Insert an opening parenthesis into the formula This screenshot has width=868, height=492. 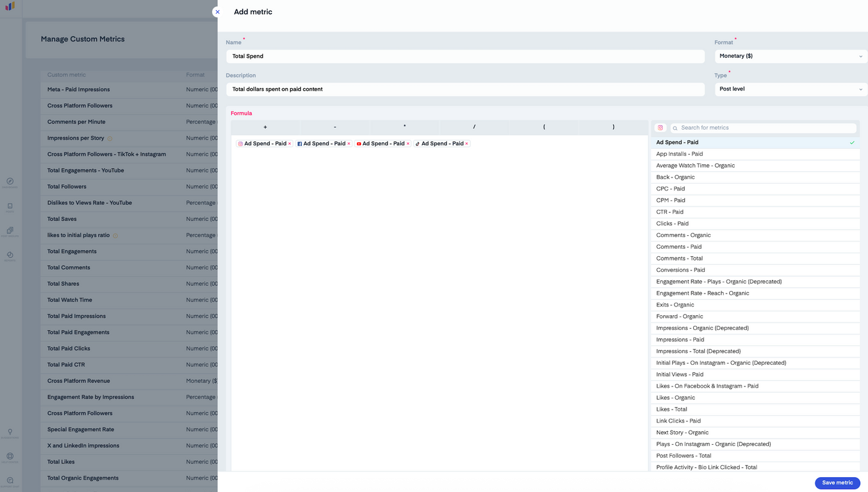point(544,127)
